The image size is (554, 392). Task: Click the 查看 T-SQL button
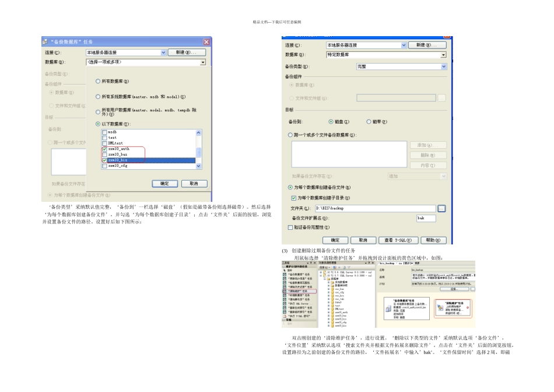[398, 240]
